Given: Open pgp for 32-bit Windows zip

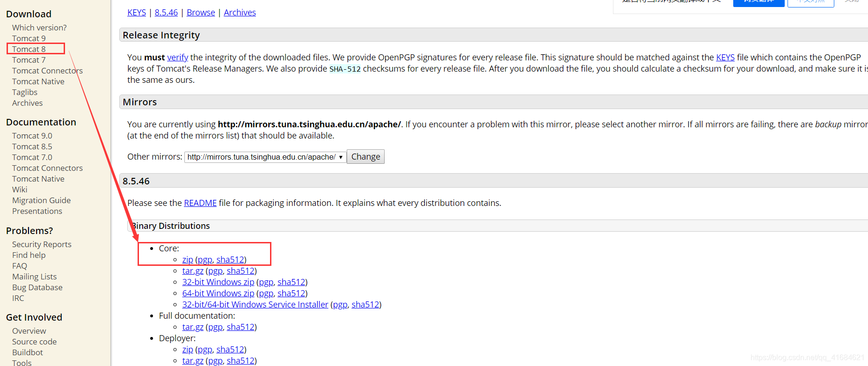Looking at the screenshot, I should 266,282.
